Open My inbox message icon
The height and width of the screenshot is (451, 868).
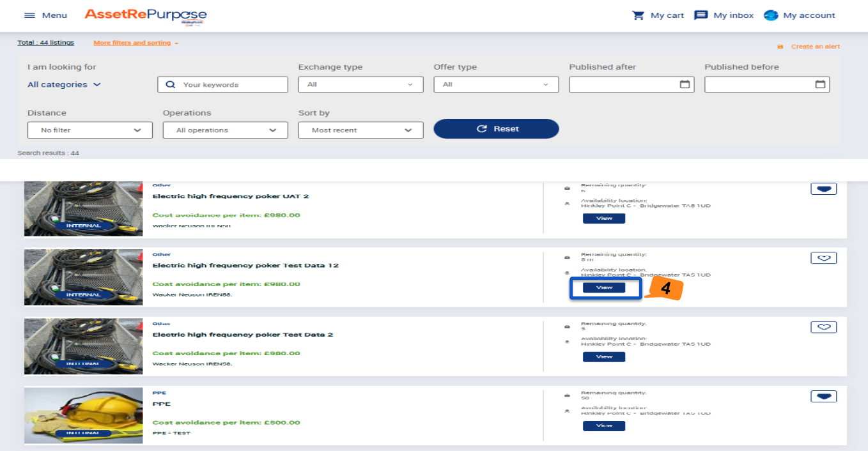pos(701,15)
